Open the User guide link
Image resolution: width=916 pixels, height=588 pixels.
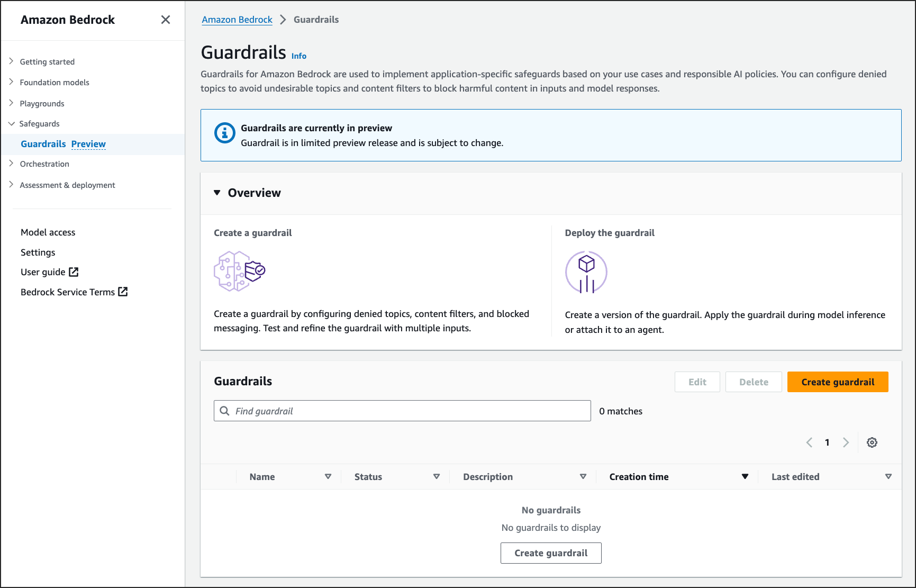point(43,272)
